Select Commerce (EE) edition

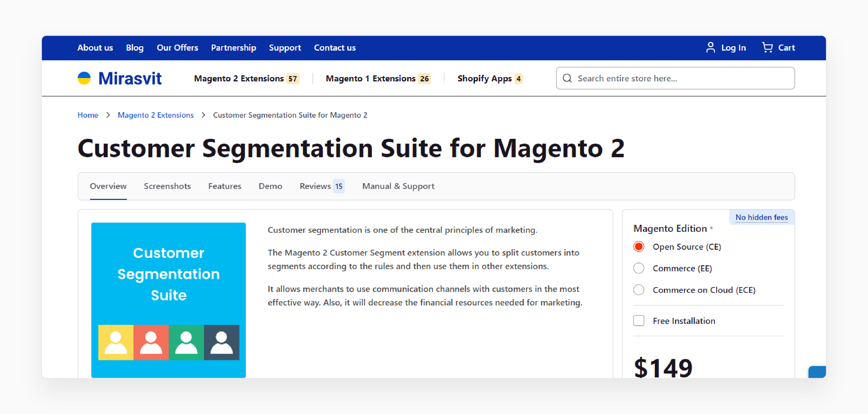pyautogui.click(x=639, y=268)
